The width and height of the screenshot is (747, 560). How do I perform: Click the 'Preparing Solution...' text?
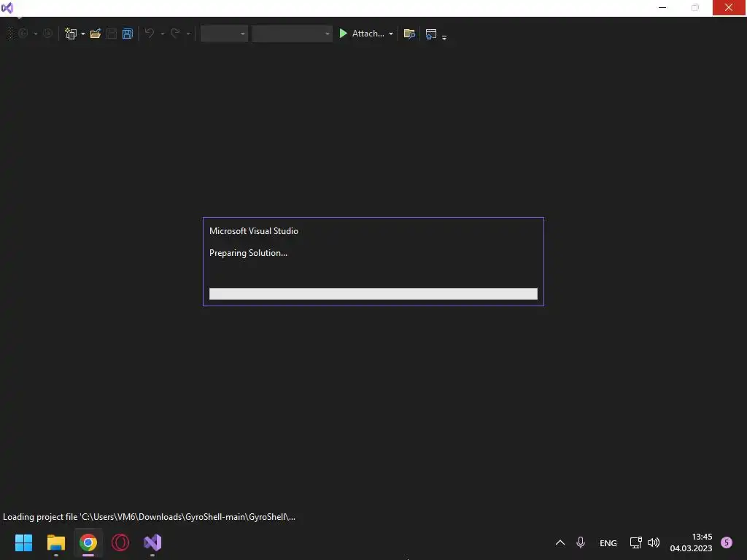point(248,253)
